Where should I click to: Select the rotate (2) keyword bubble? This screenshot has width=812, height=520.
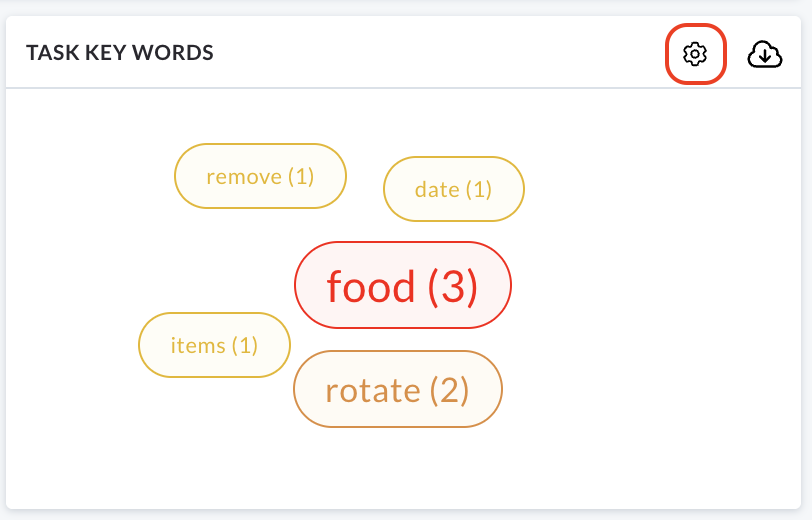click(x=398, y=389)
